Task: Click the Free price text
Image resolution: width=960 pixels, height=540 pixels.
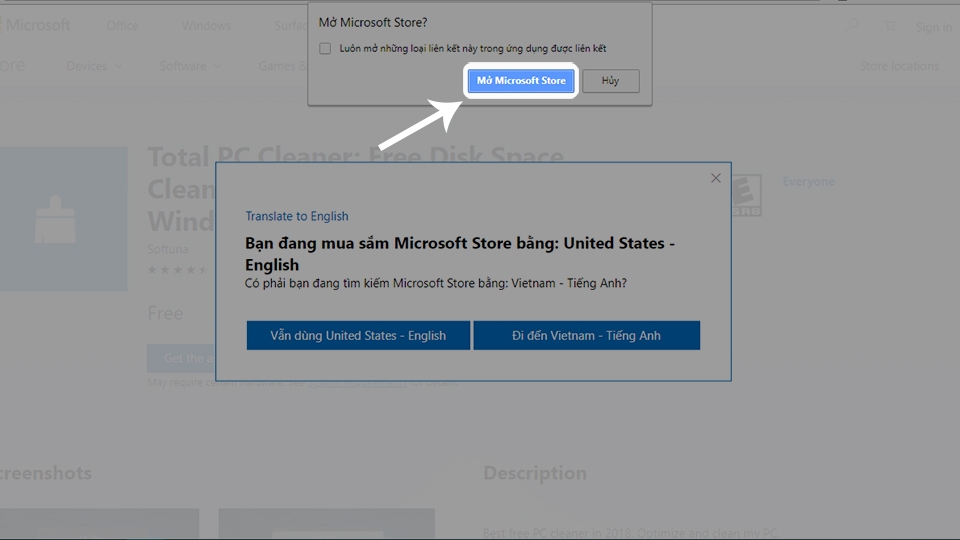Action: point(165,313)
